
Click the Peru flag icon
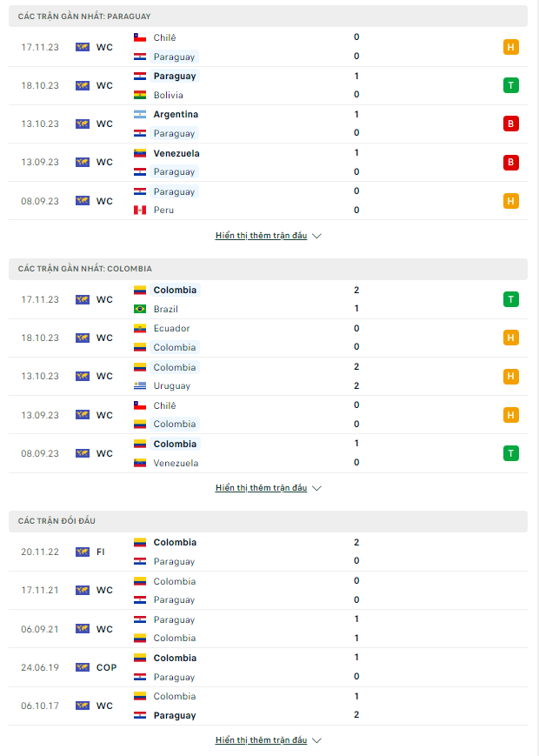click(x=140, y=211)
